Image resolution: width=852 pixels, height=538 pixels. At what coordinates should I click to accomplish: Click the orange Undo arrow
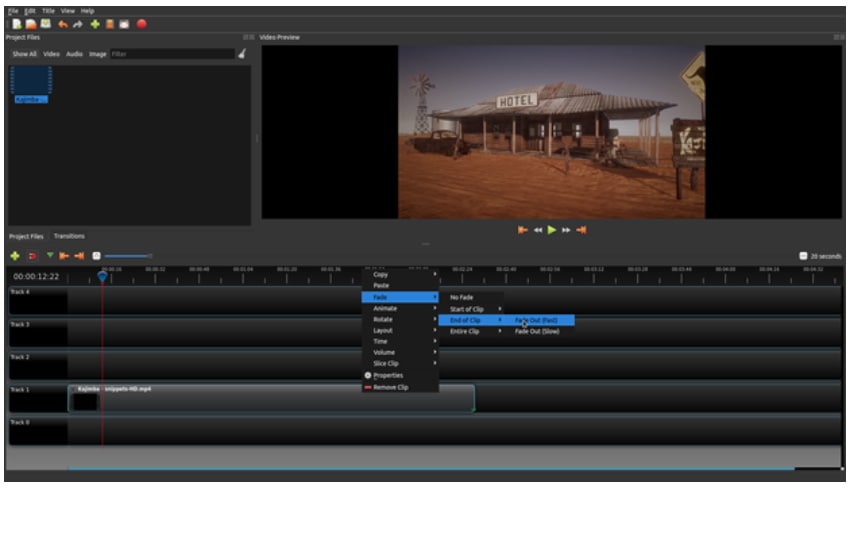point(63,24)
